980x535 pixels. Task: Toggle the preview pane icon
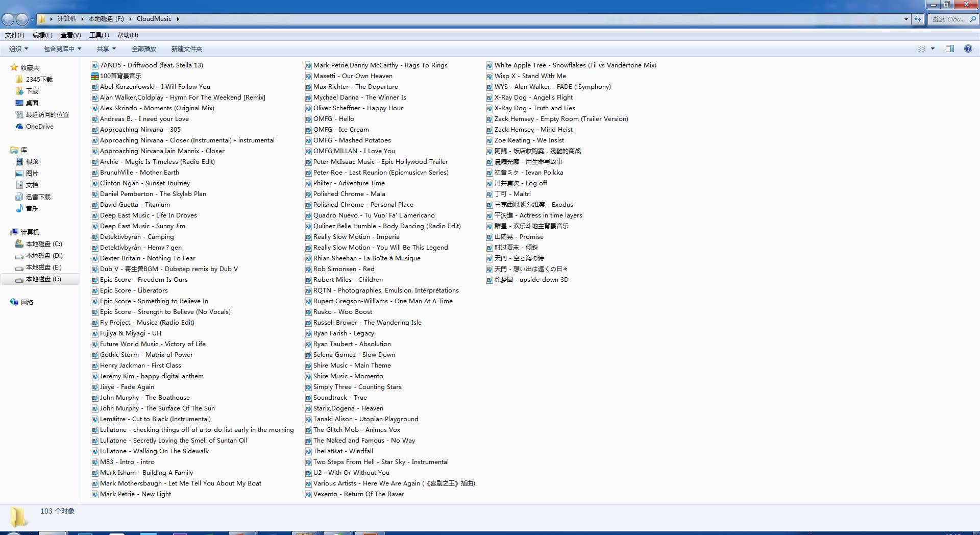tap(950, 48)
